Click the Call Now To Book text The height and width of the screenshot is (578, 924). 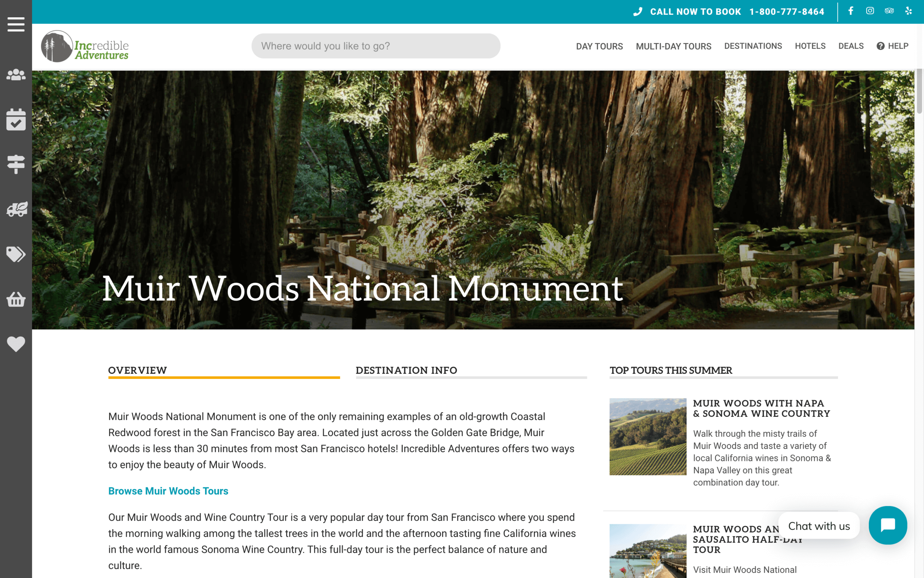pyautogui.click(x=695, y=12)
